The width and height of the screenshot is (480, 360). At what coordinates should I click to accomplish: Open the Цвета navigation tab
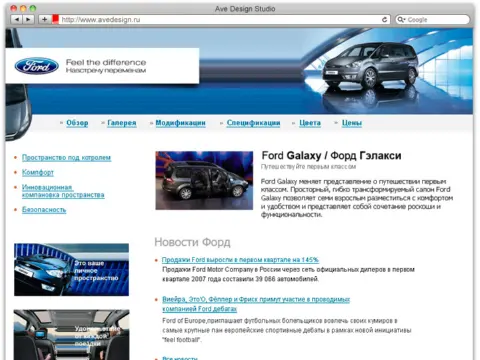tap(310, 123)
